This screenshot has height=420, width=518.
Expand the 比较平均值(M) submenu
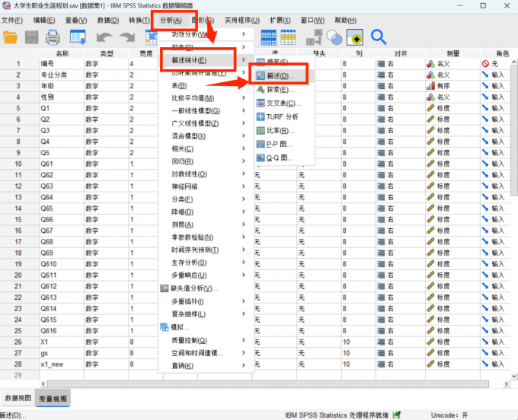coord(193,98)
